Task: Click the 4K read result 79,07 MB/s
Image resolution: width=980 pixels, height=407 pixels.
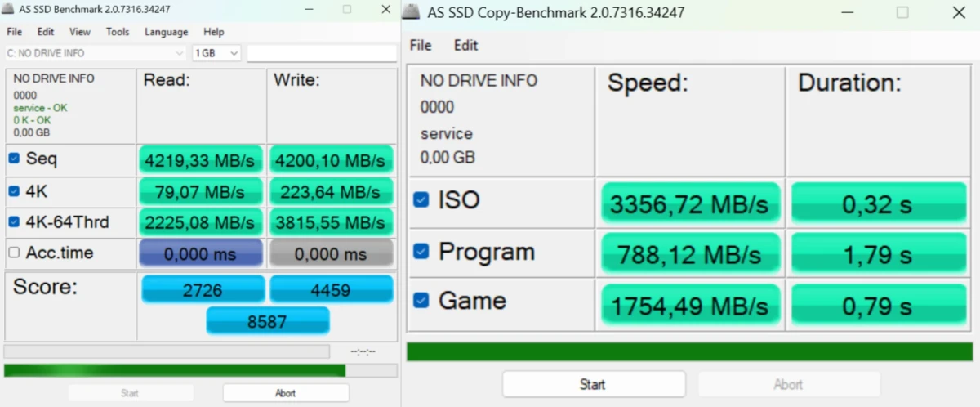Action: tap(201, 192)
